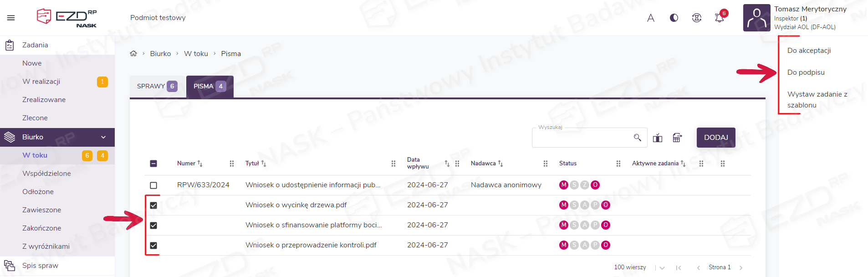The image size is (868, 277).
Task: Uncheck the Wniosek o wycinkę drzewa.pdf checkbox
Action: [153, 205]
